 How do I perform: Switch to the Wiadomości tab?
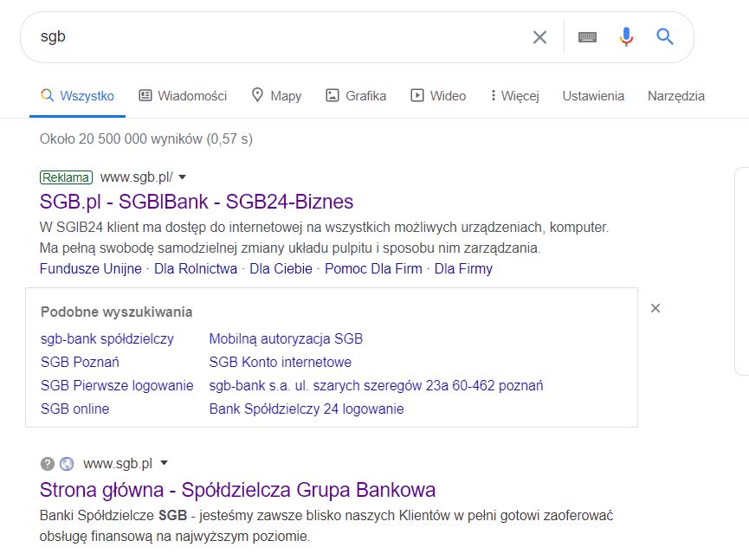[183, 95]
